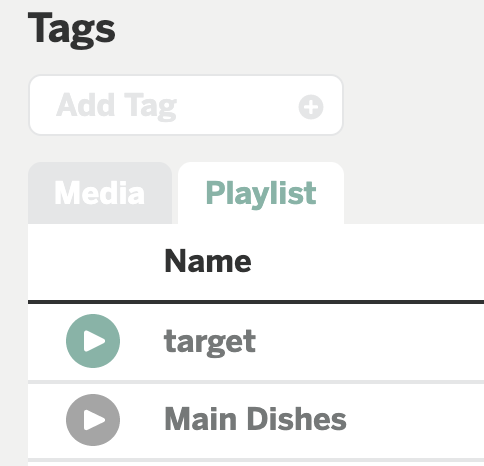484x466 pixels.
Task: Play the Main Dishes playlist
Action: coord(93,420)
